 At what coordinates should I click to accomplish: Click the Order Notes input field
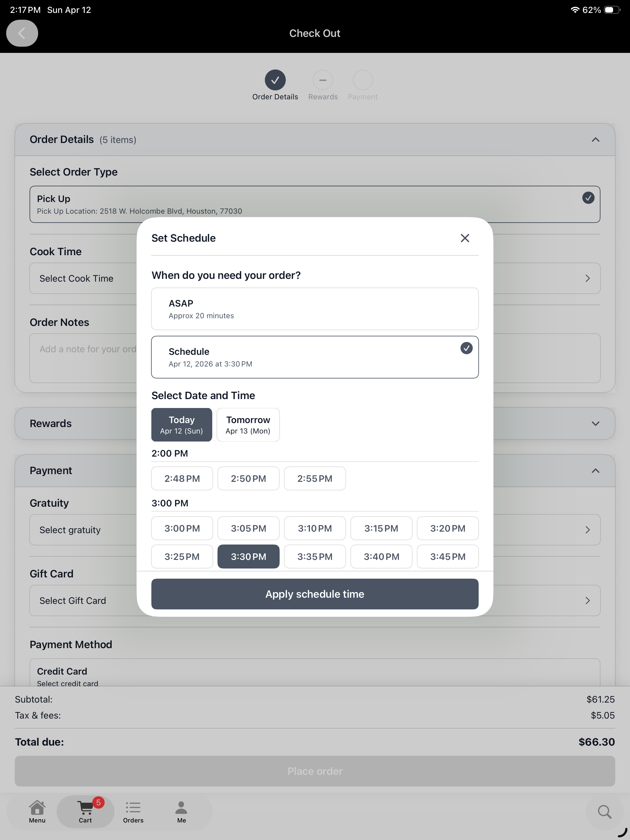(x=315, y=358)
